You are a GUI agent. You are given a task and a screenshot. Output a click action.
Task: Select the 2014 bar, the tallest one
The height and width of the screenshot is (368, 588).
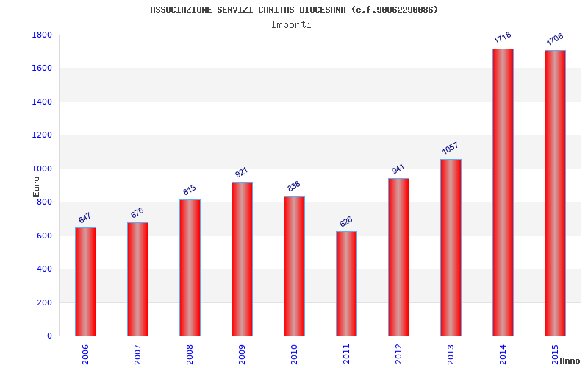pyautogui.click(x=503, y=192)
